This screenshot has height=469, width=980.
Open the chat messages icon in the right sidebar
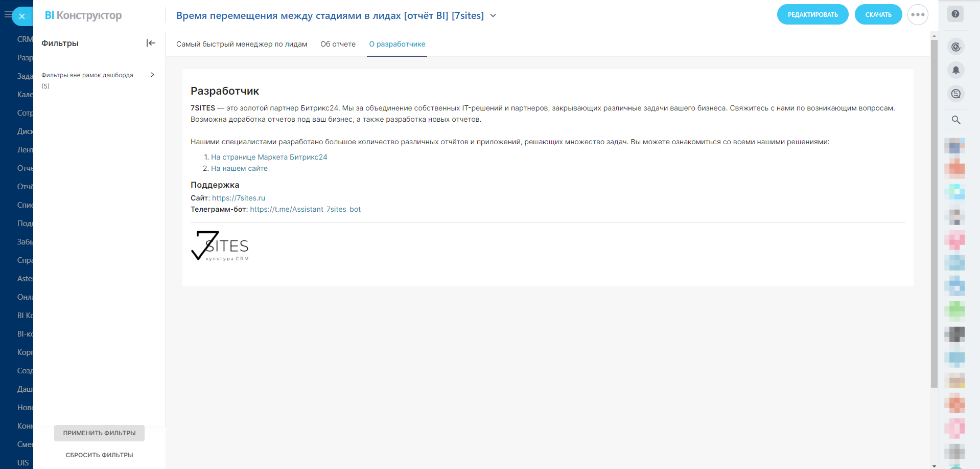point(956,94)
